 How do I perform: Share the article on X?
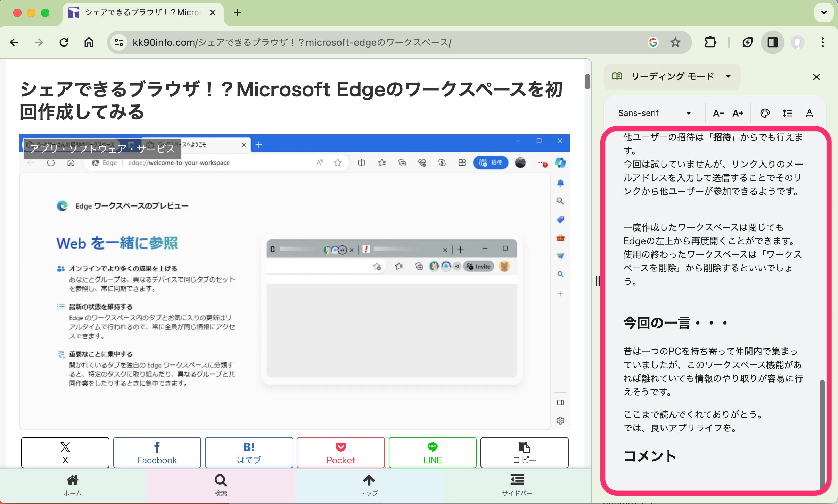tap(65, 453)
